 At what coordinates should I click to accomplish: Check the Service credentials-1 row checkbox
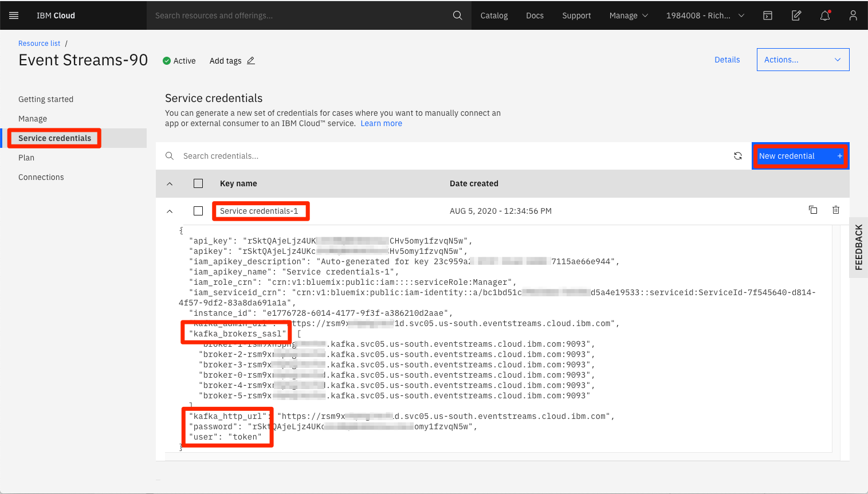click(x=198, y=211)
